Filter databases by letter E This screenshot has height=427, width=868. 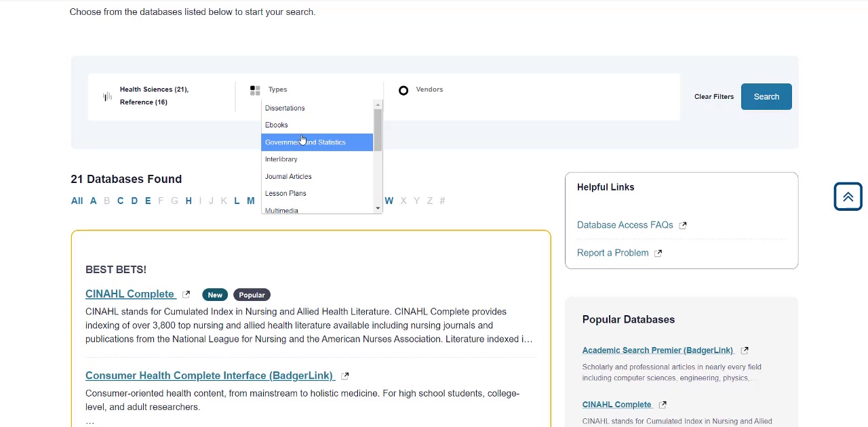coord(147,201)
